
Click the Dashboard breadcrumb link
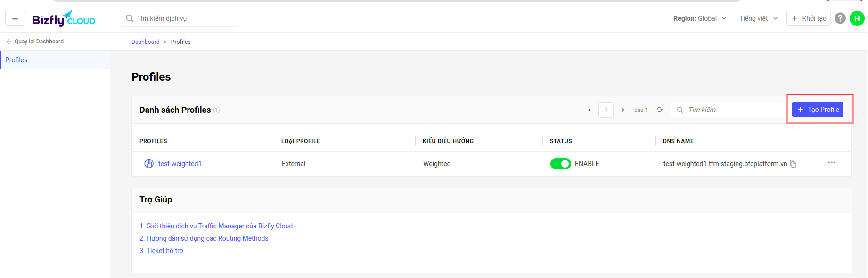145,42
